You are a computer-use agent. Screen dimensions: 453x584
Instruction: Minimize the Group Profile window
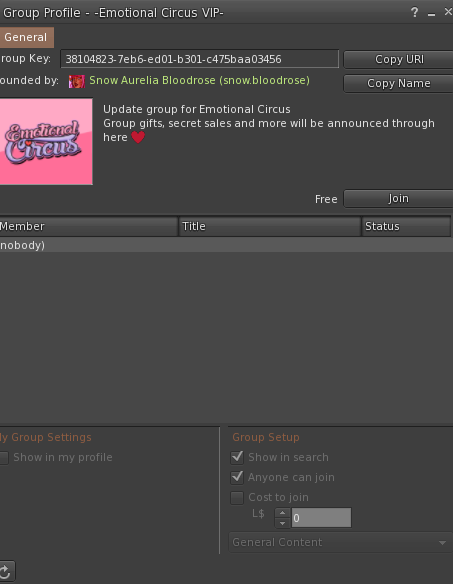click(431, 13)
